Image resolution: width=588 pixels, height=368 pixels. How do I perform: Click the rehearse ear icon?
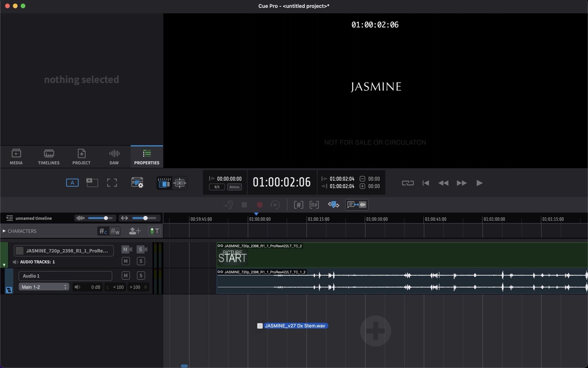tap(228, 205)
